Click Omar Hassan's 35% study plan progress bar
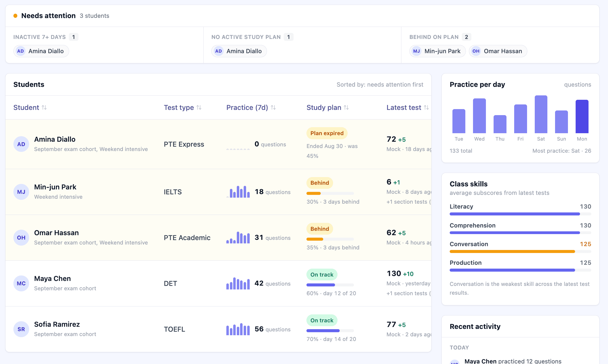Screen dimensions: 608x364 pyautogui.click(x=330, y=239)
